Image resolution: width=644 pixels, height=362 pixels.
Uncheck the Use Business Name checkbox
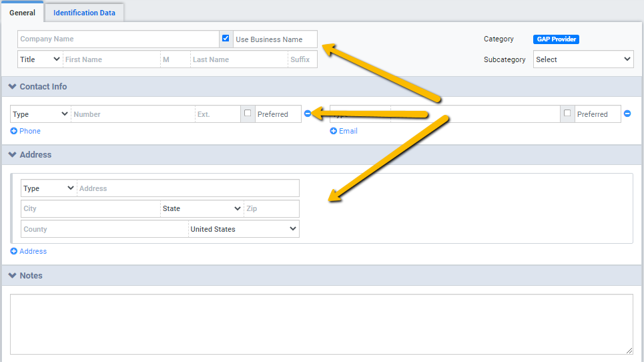click(226, 39)
